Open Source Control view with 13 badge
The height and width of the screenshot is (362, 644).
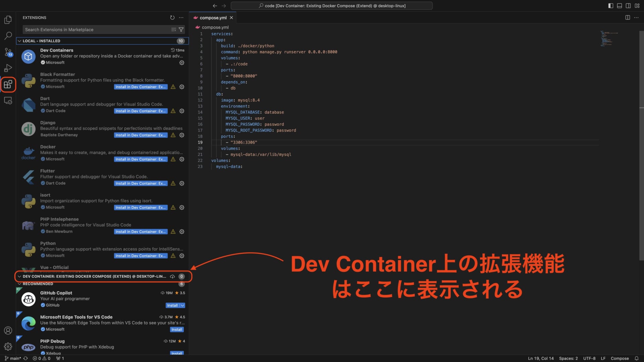(x=8, y=52)
